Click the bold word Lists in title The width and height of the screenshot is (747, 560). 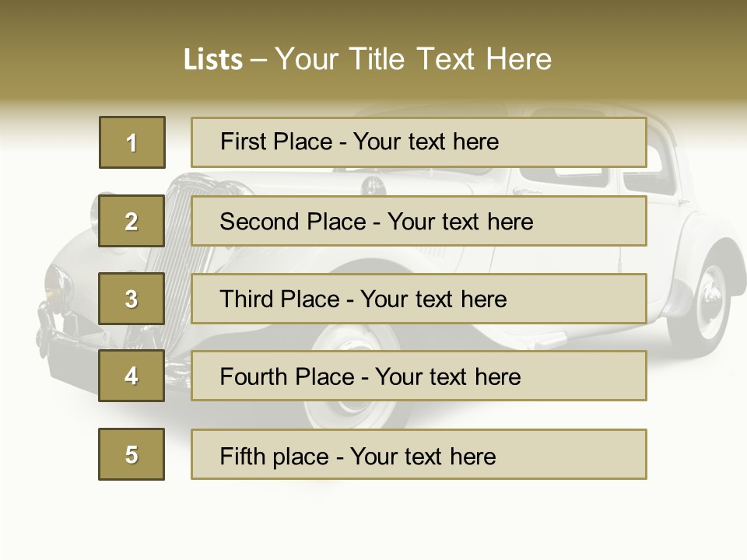click(213, 60)
